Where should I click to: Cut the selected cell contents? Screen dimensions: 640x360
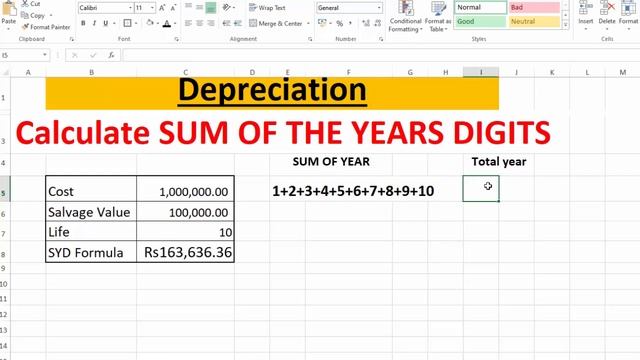click(x=31, y=4)
